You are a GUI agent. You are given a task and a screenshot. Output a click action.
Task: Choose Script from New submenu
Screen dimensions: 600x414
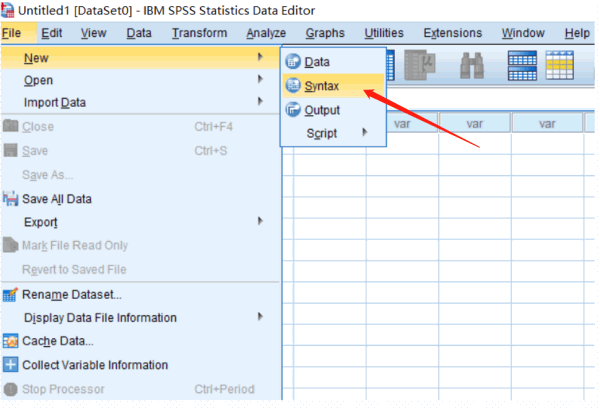(333, 133)
